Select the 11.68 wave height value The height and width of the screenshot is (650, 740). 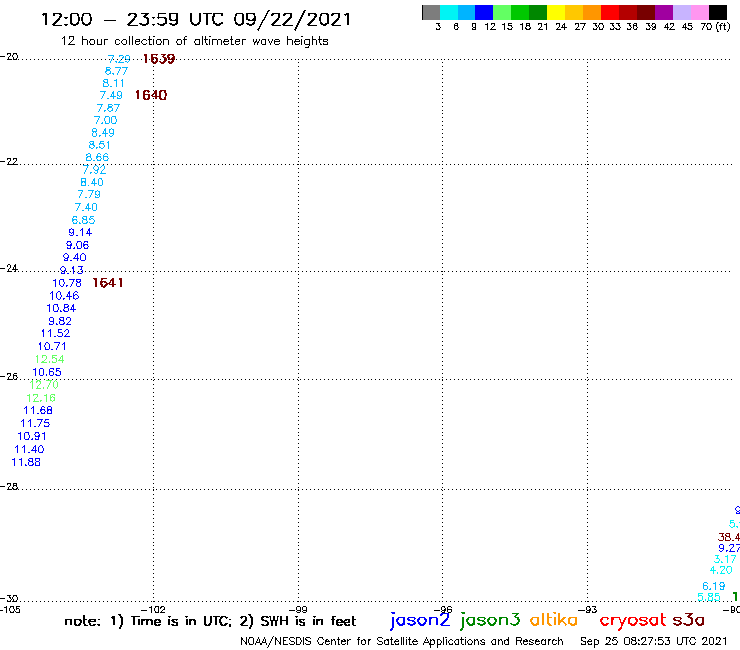pos(38,411)
